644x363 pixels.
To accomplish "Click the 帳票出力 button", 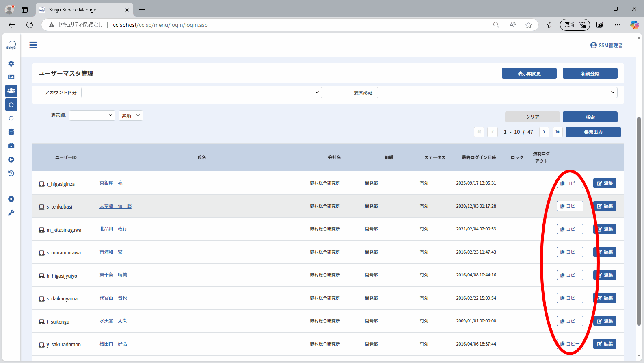I will [x=593, y=132].
